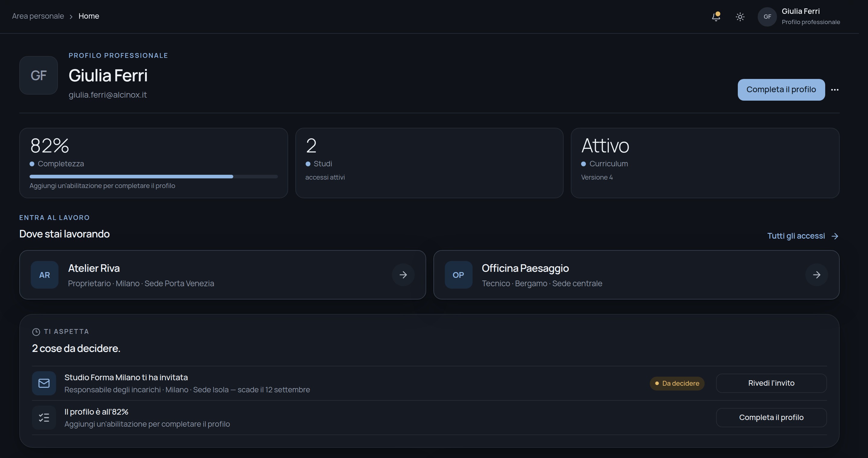This screenshot has height=458, width=868.
Task: Click Studio Forma Milano ti ha invitata
Action: (126, 377)
